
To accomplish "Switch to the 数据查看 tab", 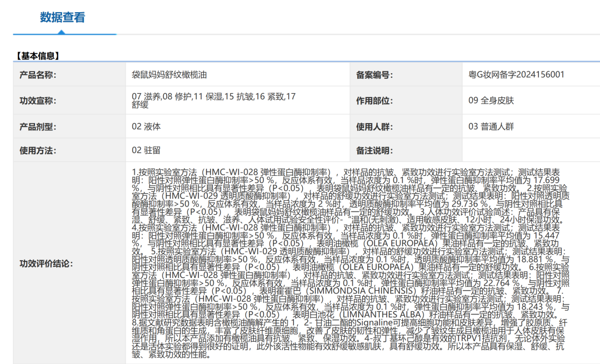I will pos(62,18).
